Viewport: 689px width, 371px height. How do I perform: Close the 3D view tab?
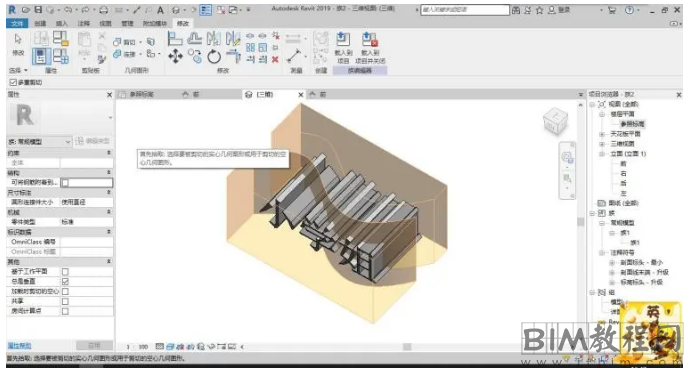point(301,95)
